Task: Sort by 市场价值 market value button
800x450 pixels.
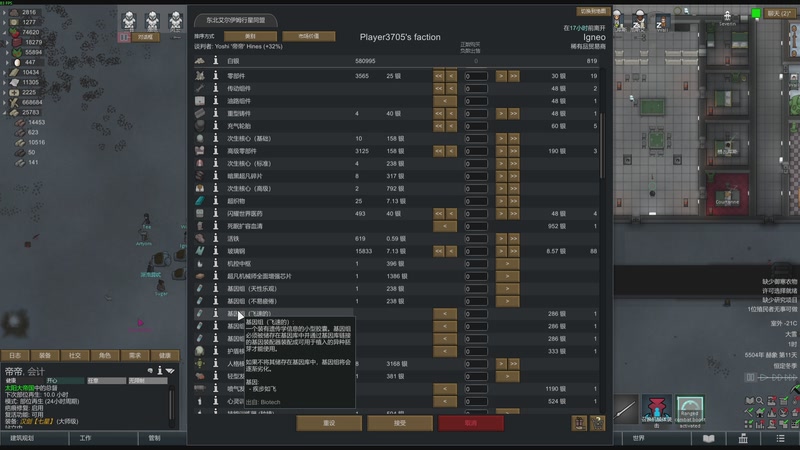Action: coord(309,36)
